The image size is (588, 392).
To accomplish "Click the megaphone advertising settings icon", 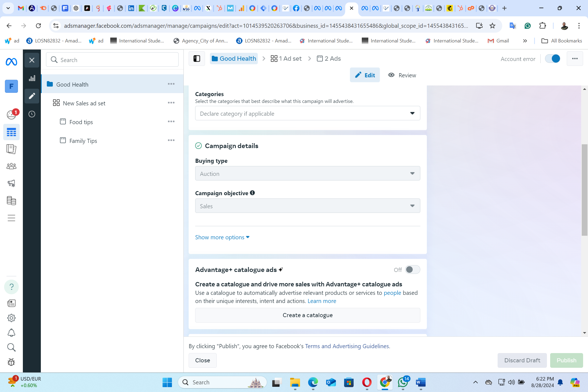I will coord(11,183).
